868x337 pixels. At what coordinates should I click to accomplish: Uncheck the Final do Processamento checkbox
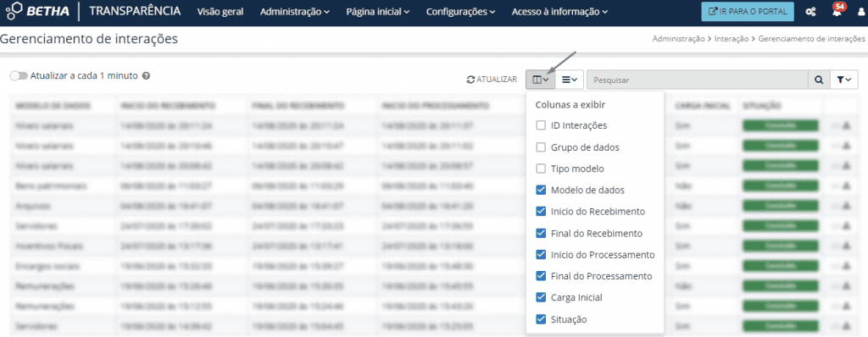541,275
